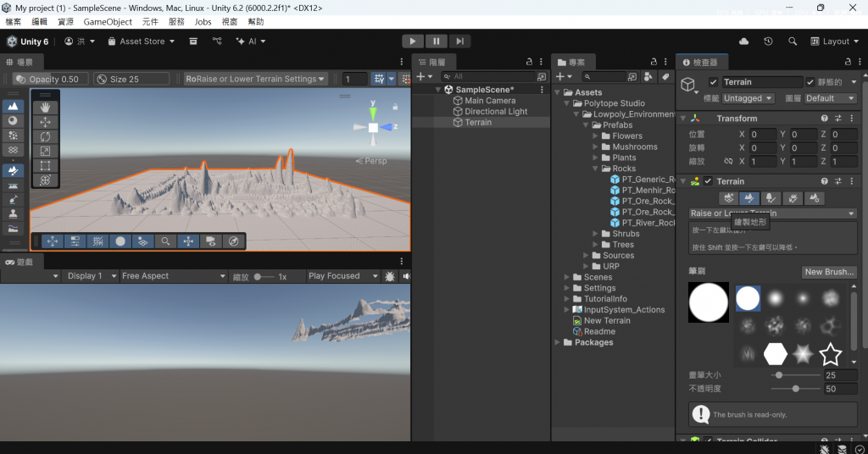Select the Scale tool in scene
Screen dimensions: 868x454
click(x=46, y=151)
